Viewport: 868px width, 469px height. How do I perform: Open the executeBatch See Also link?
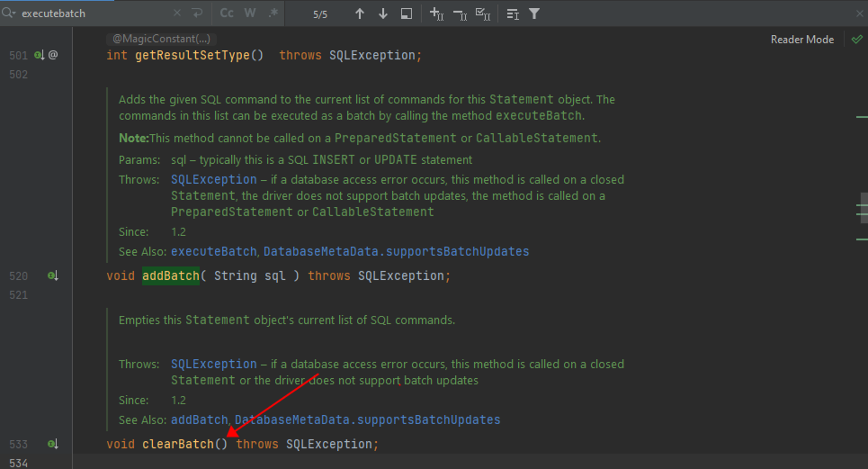click(213, 251)
